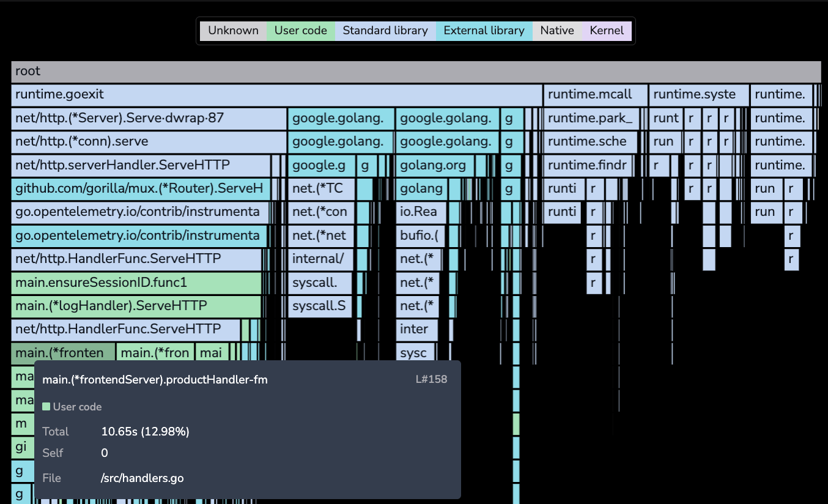This screenshot has width=828, height=504.
Task: Select the Kernel legend entry
Action: [607, 31]
